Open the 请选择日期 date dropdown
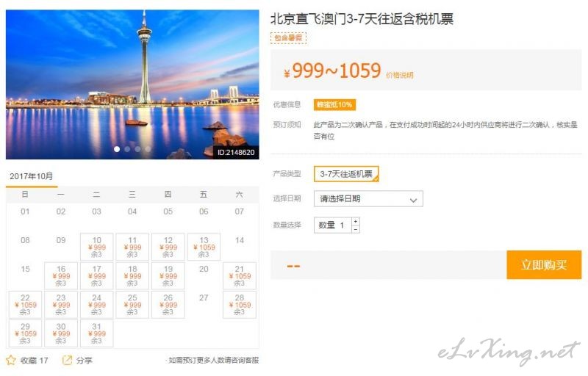This screenshot has width=588, height=376. point(368,199)
